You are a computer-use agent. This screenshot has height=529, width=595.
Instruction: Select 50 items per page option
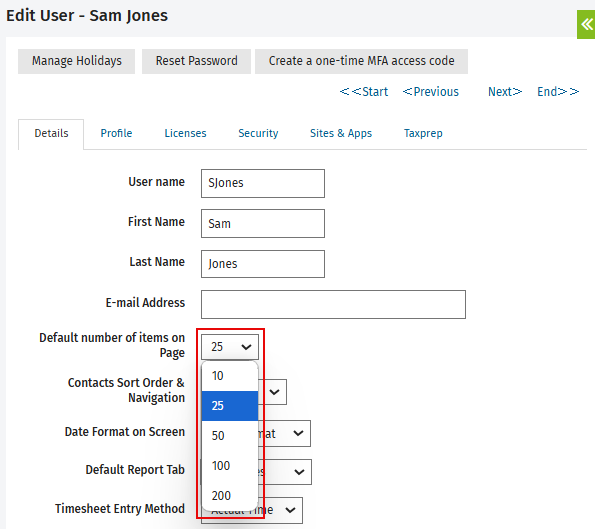[x=230, y=436]
